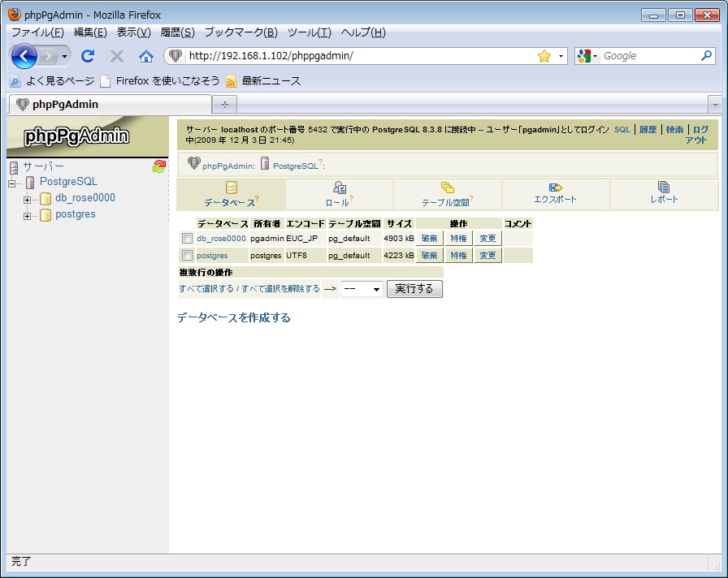Open db_rose0000 link in the table
Image resolution: width=728 pixels, height=578 pixels.
222,239
